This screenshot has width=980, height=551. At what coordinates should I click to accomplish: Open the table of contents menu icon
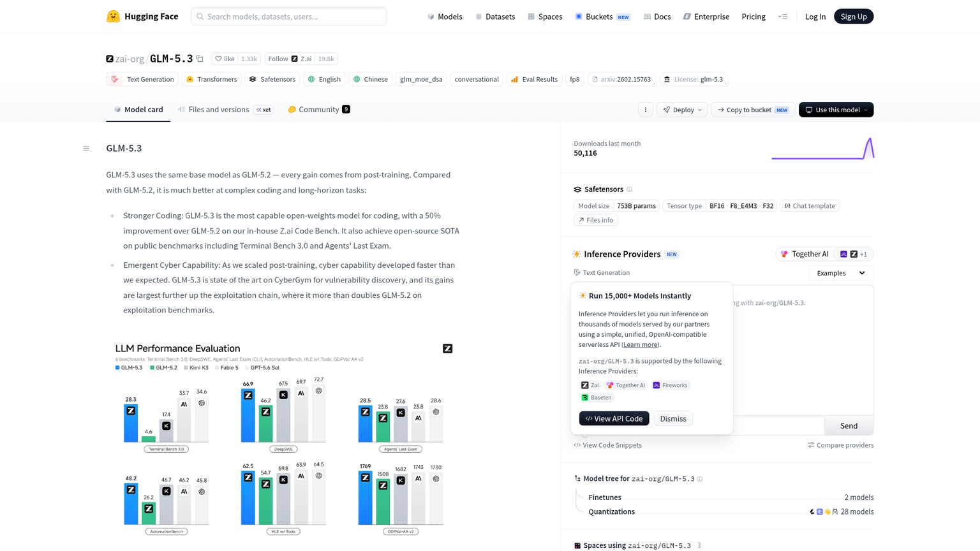pyautogui.click(x=86, y=149)
